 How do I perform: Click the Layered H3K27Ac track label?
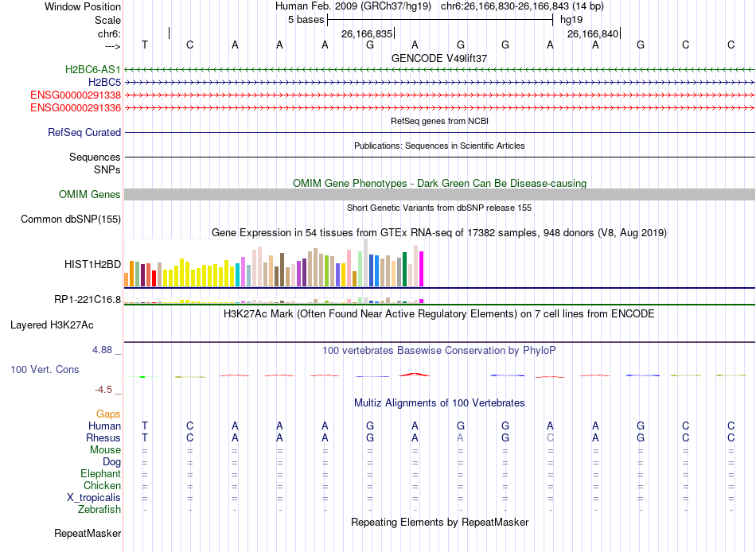click(52, 325)
